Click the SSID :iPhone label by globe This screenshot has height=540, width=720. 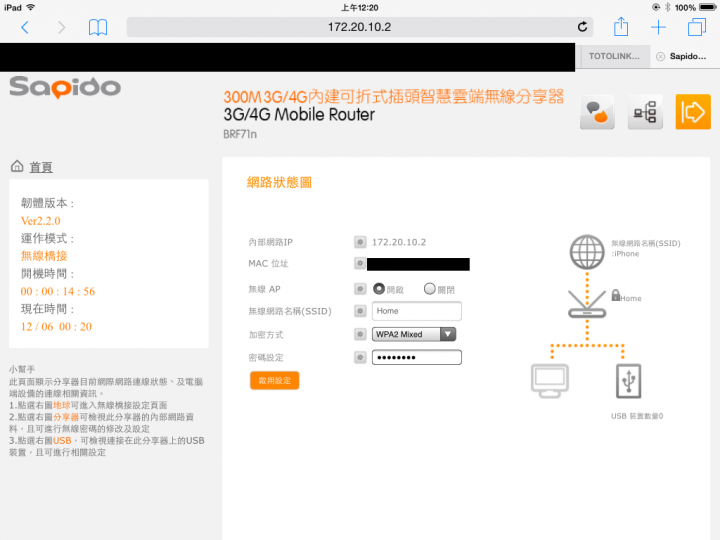point(646,248)
